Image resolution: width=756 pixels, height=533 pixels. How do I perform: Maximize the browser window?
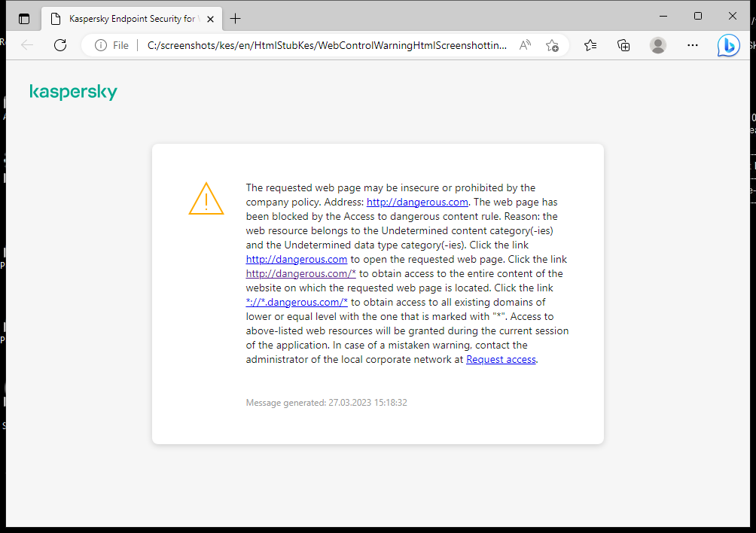pyautogui.click(x=698, y=16)
